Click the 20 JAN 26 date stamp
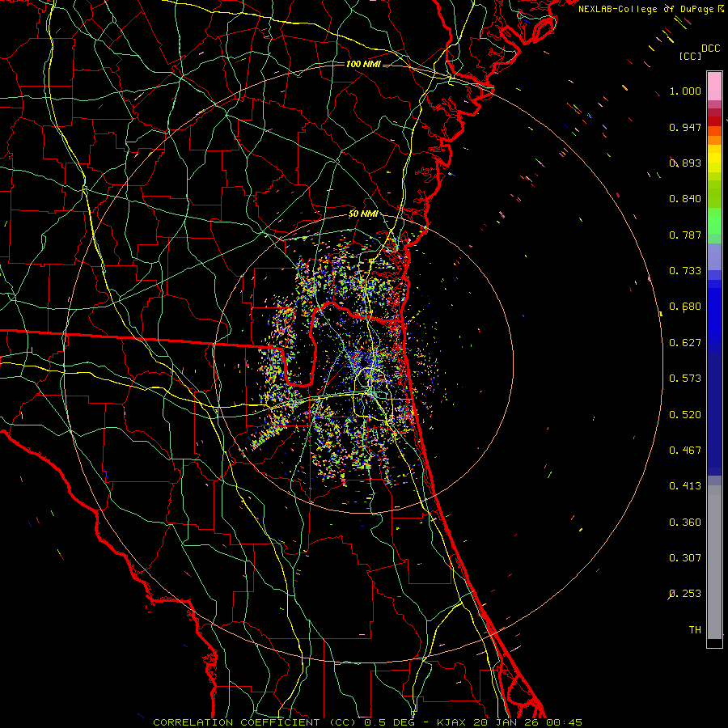This screenshot has height=728, width=728. [506, 722]
